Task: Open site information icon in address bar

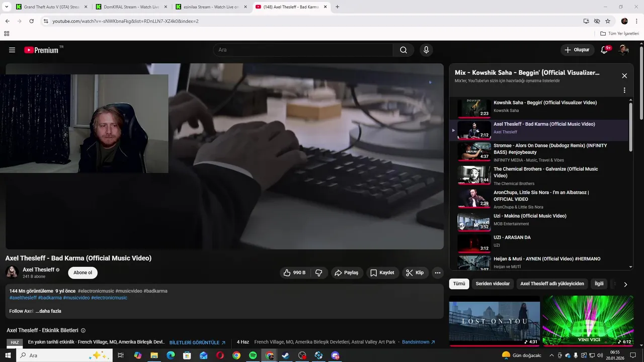Action: [x=45, y=21]
